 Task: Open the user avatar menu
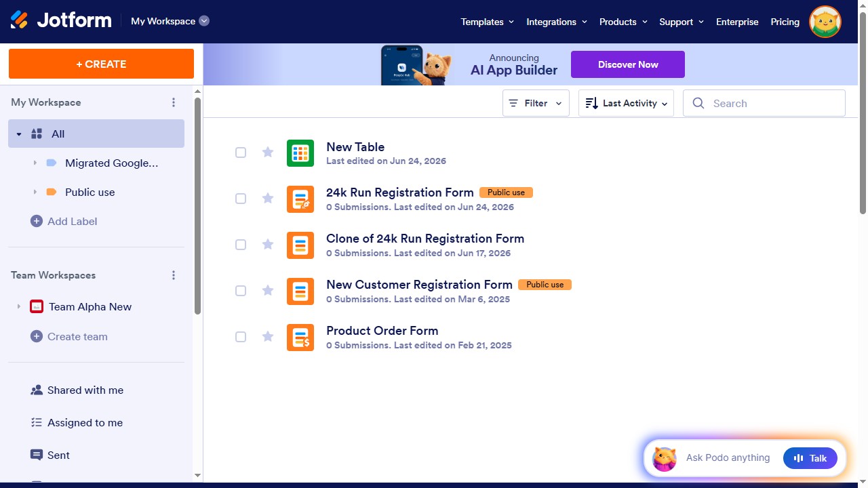[825, 22]
